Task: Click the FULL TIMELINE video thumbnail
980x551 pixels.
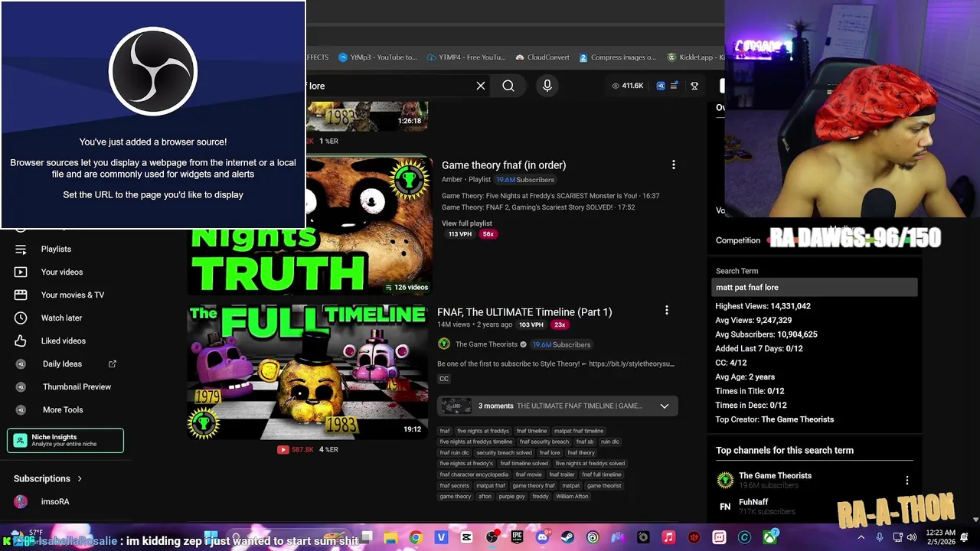Action: (307, 372)
